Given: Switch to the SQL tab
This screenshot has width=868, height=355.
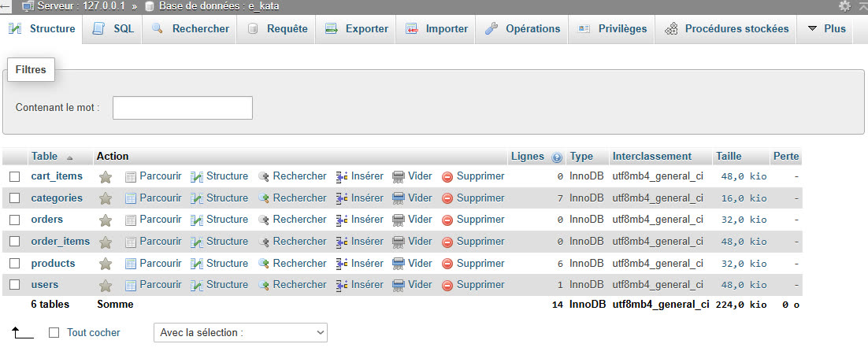Looking at the screenshot, I should pos(113,29).
